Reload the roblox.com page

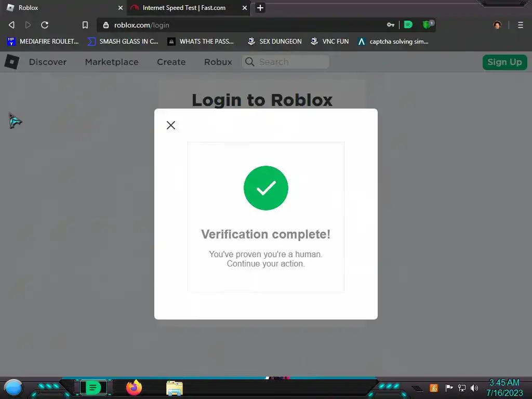pyautogui.click(x=45, y=25)
